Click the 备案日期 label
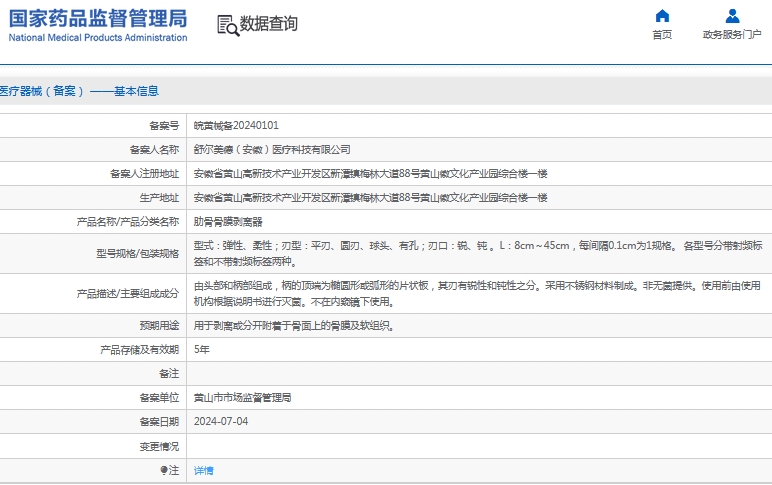The width and height of the screenshot is (772, 485). click(159, 422)
